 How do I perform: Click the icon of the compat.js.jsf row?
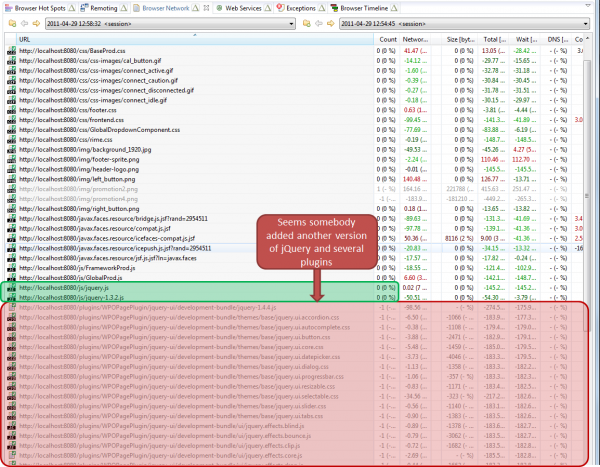11,229
